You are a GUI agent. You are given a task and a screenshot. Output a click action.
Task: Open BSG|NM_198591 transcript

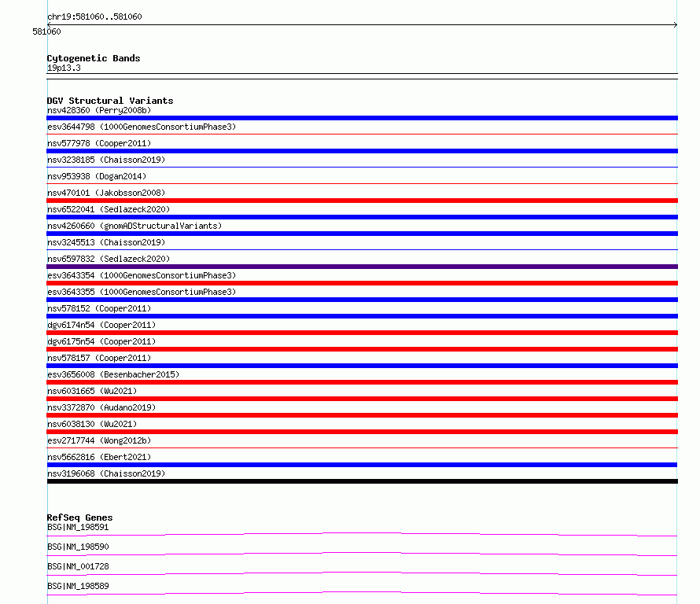(x=78, y=527)
